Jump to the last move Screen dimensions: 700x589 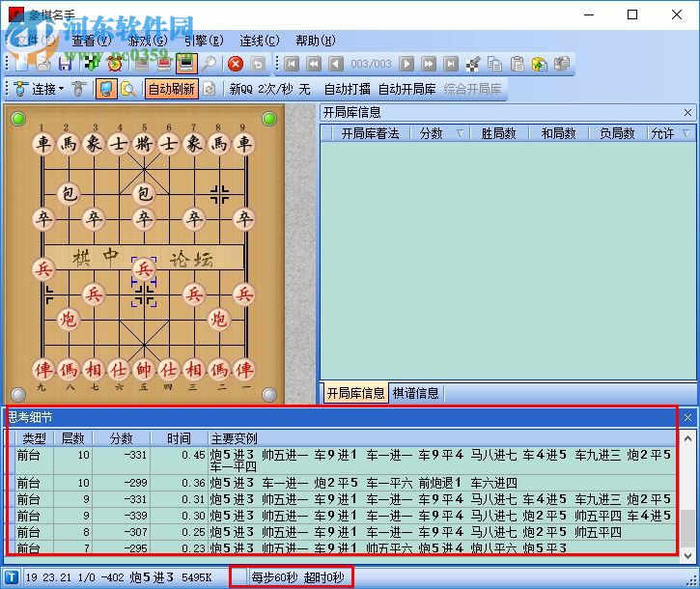tap(451, 65)
